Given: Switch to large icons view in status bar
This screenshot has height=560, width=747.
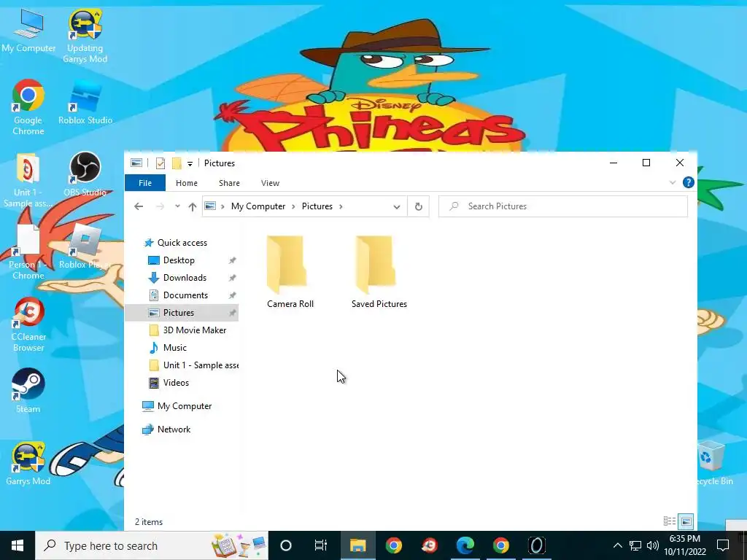Looking at the screenshot, I should pyautogui.click(x=686, y=521).
